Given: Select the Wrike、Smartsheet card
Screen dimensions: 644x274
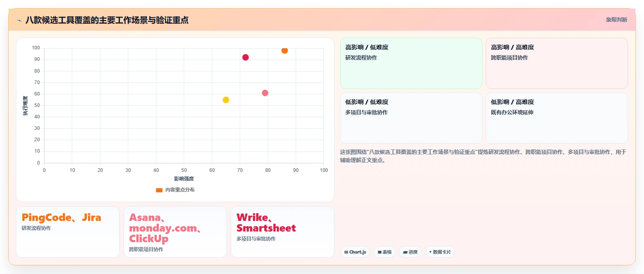Looking at the screenshot, I should [283, 232].
